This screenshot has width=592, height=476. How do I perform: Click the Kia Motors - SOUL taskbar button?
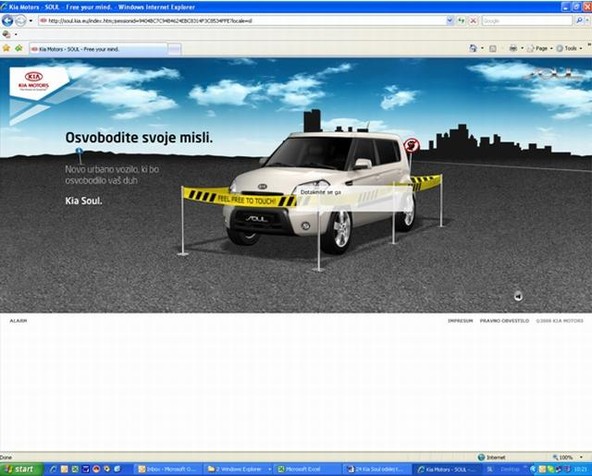(447, 469)
